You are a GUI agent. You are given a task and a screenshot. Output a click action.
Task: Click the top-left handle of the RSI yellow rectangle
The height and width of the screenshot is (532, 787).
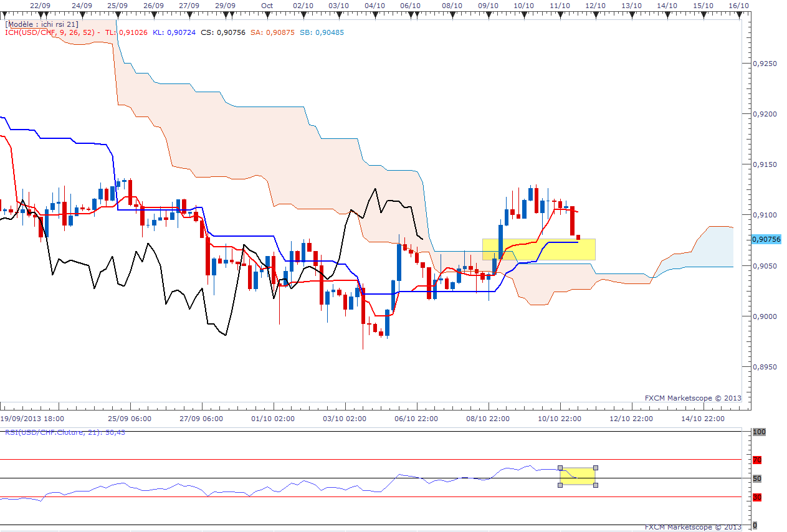[560, 468]
